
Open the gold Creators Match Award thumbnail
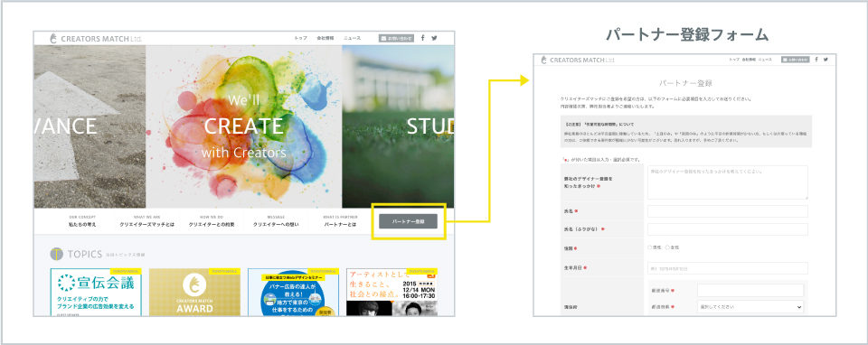pyautogui.click(x=195, y=293)
